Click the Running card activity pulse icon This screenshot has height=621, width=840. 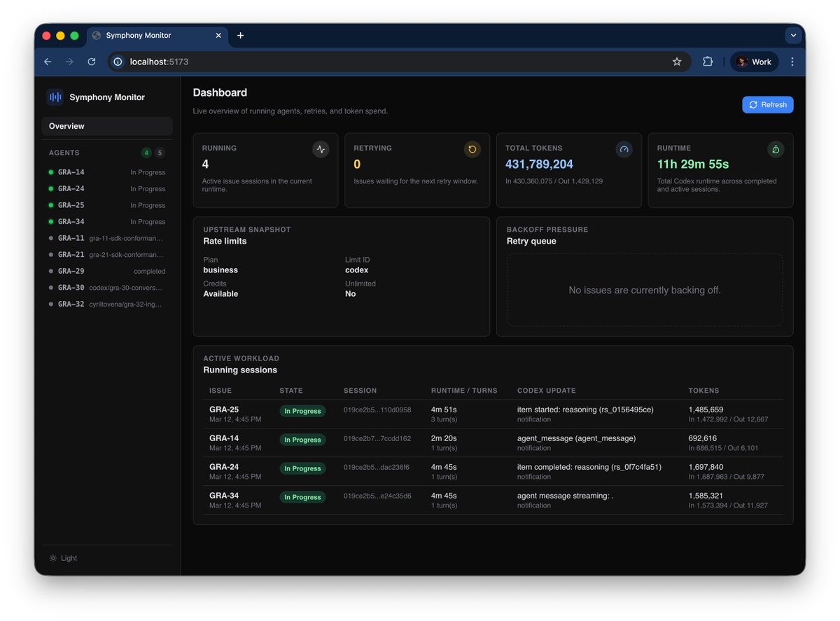click(x=321, y=149)
